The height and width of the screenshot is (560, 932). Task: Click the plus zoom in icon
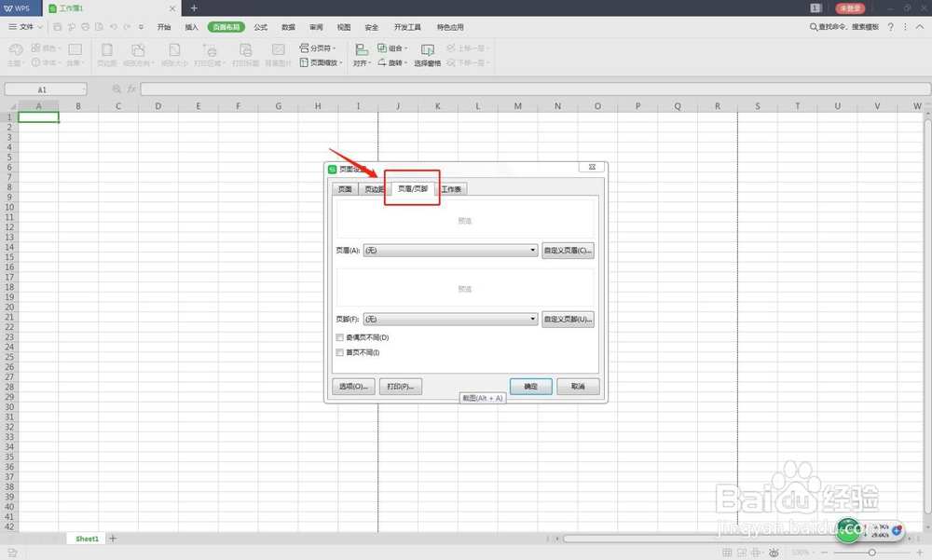point(919,553)
